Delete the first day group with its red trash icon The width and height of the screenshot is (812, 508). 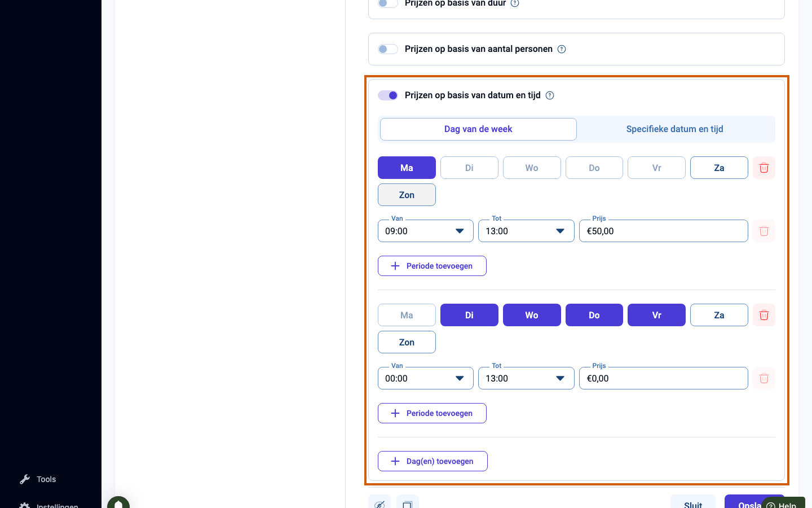pos(764,168)
